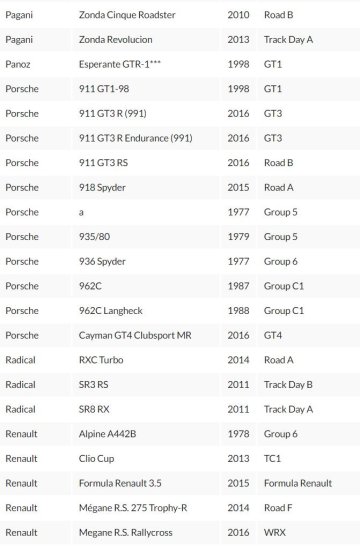This screenshot has height=546, width=360.
Task: Click the 918 Spyder model name
Action: pos(102,188)
